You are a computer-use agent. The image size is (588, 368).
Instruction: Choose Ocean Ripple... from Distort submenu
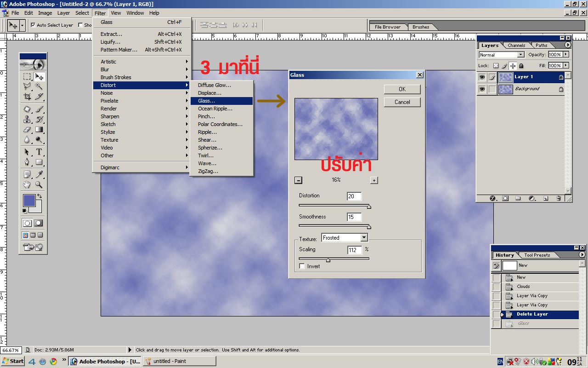(x=221, y=109)
